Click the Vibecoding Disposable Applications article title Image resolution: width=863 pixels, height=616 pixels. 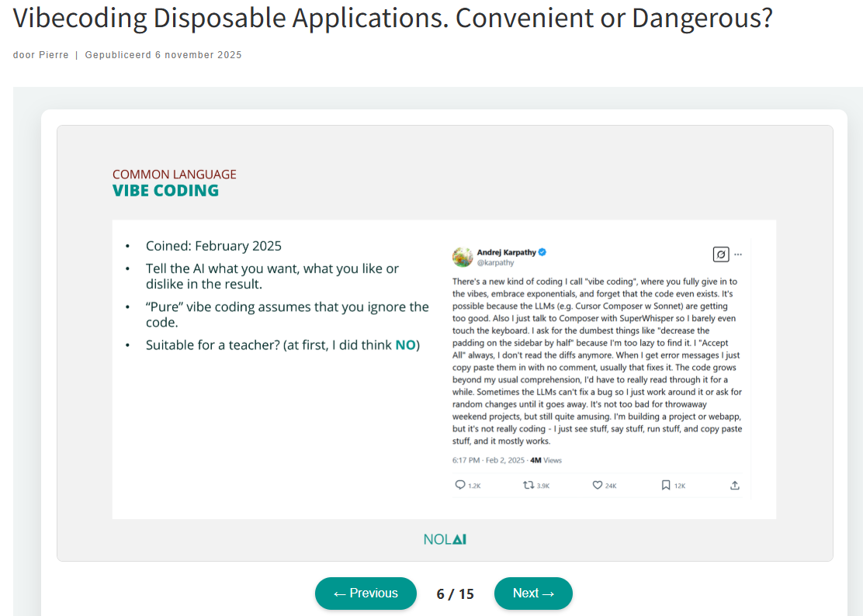393,18
